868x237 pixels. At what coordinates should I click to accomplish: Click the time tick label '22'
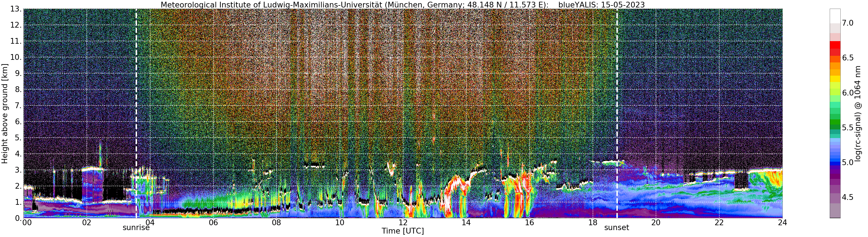(719, 223)
